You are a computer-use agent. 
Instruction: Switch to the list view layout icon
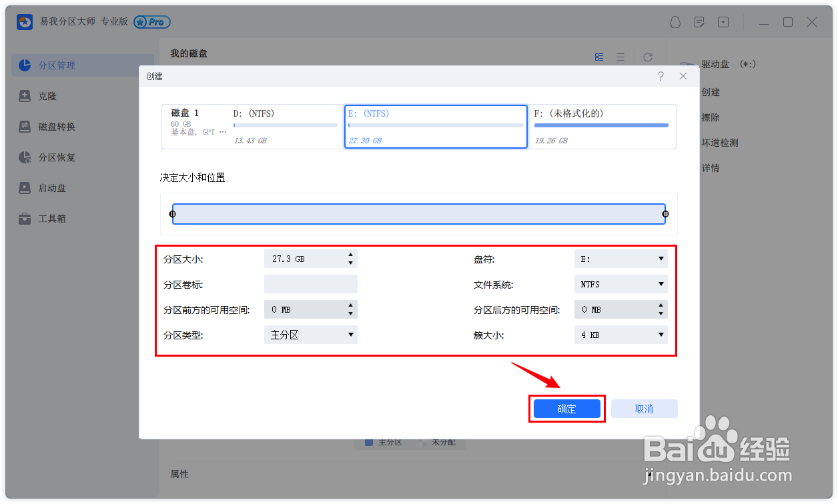[x=620, y=57]
